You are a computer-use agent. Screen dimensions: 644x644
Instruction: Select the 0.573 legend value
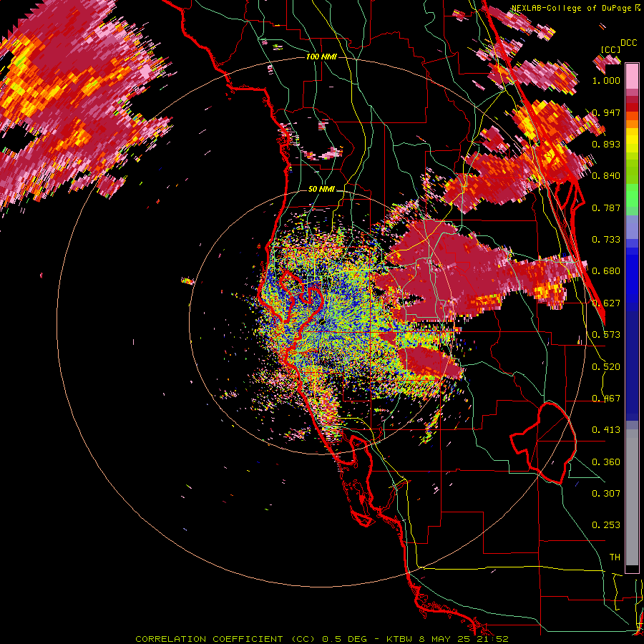(606, 335)
